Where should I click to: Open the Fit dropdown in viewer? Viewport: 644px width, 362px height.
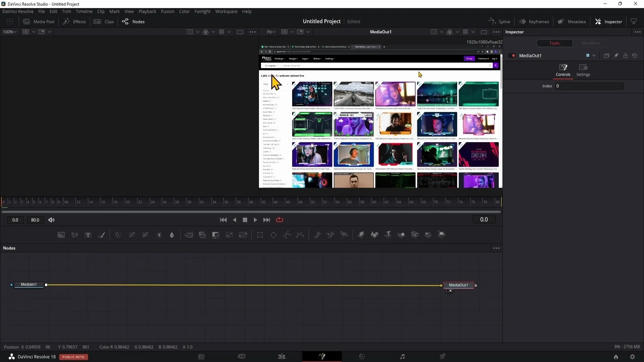tap(270, 32)
